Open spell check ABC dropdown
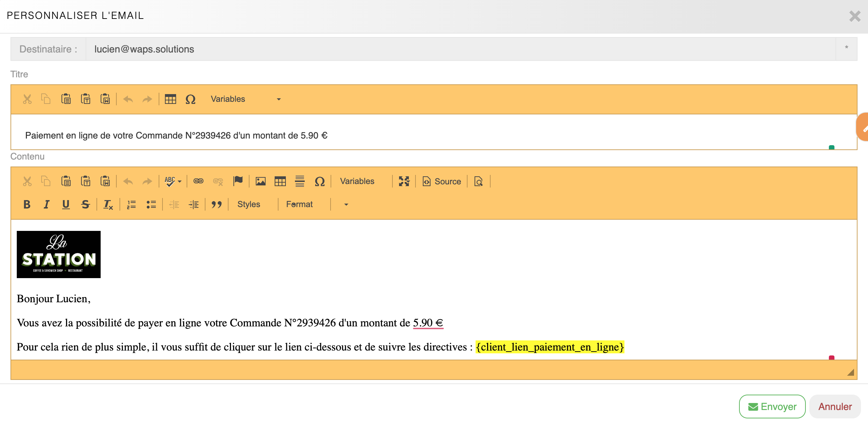 [x=173, y=181]
